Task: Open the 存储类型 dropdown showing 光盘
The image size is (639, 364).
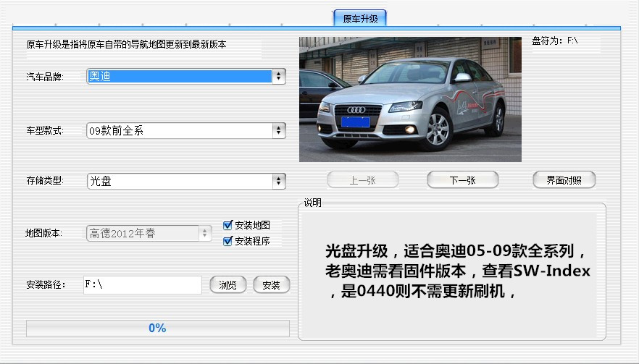Action: pyautogui.click(x=186, y=181)
